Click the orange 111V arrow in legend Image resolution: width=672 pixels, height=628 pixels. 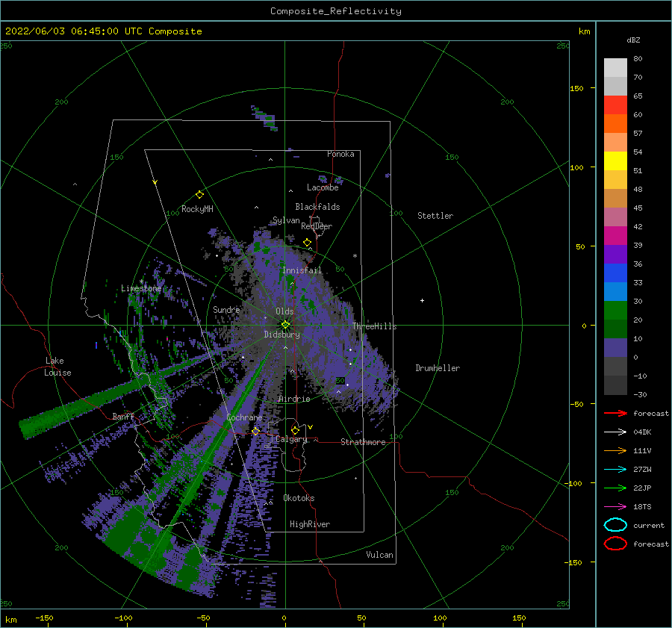pos(615,450)
